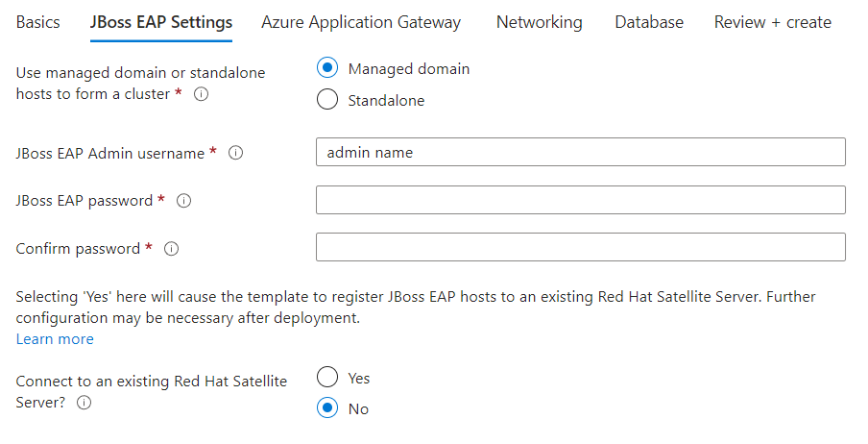
Task: Click info icon beside JBoss EAP password
Action: click(183, 201)
